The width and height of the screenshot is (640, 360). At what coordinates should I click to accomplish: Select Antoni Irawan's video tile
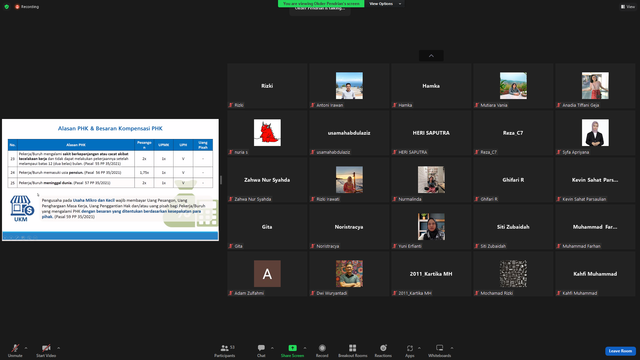349,86
